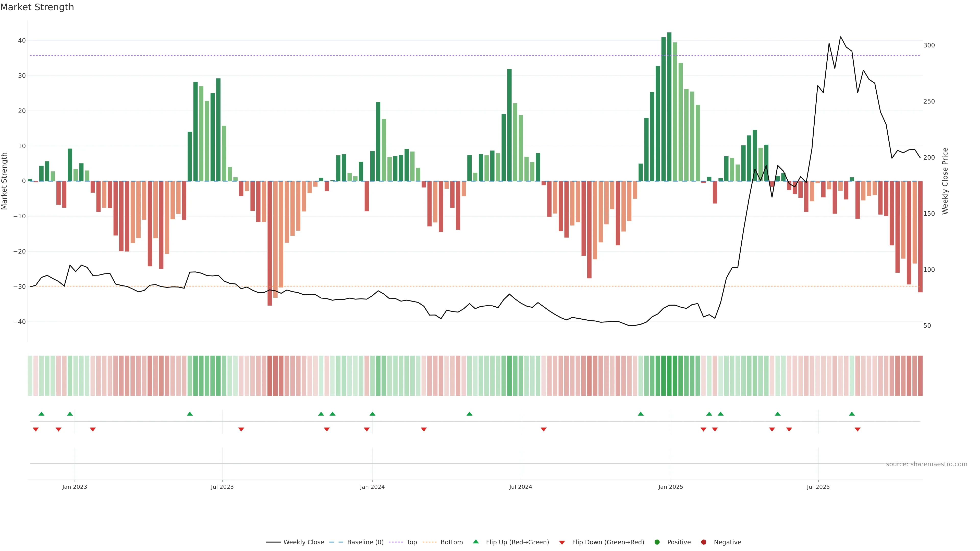Click the Flip Down red triangle legend icon
The width and height of the screenshot is (980, 551).
pos(562,543)
